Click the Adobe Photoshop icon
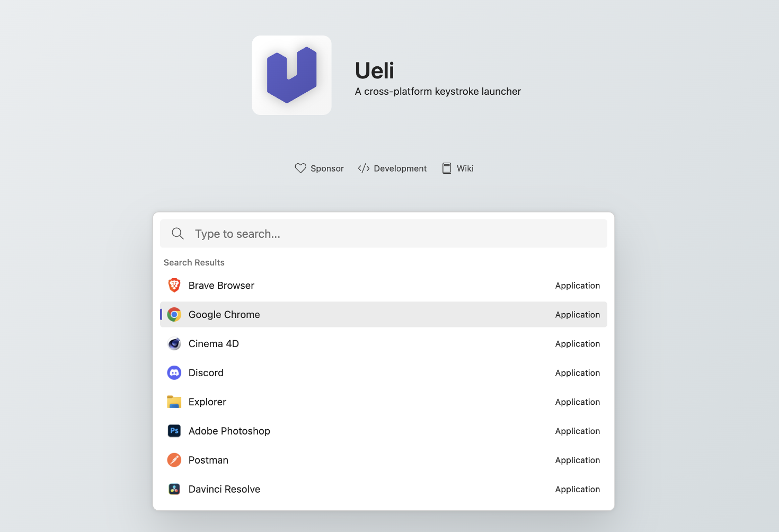Image resolution: width=779 pixels, height=532 pixels. click(x=174, y=431)
